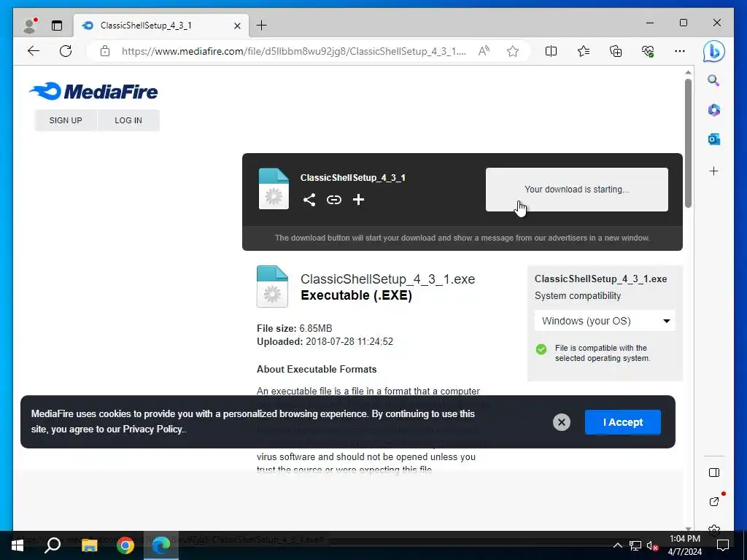This screenshot has width=747, height=560.
Task: Close the ClassicShellSetup_4_3_1 tab
Action: pyautogui.click(x=237, y=26)
